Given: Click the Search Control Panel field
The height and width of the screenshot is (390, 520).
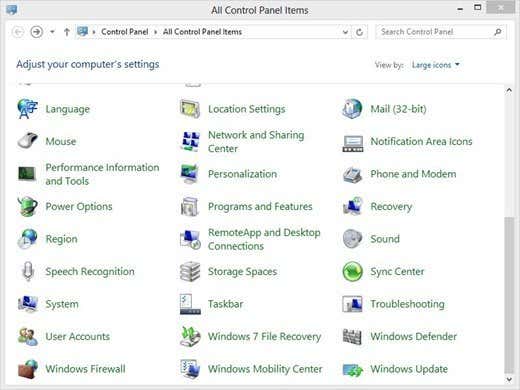Looking at the screenshot, I should pos(441,32).
